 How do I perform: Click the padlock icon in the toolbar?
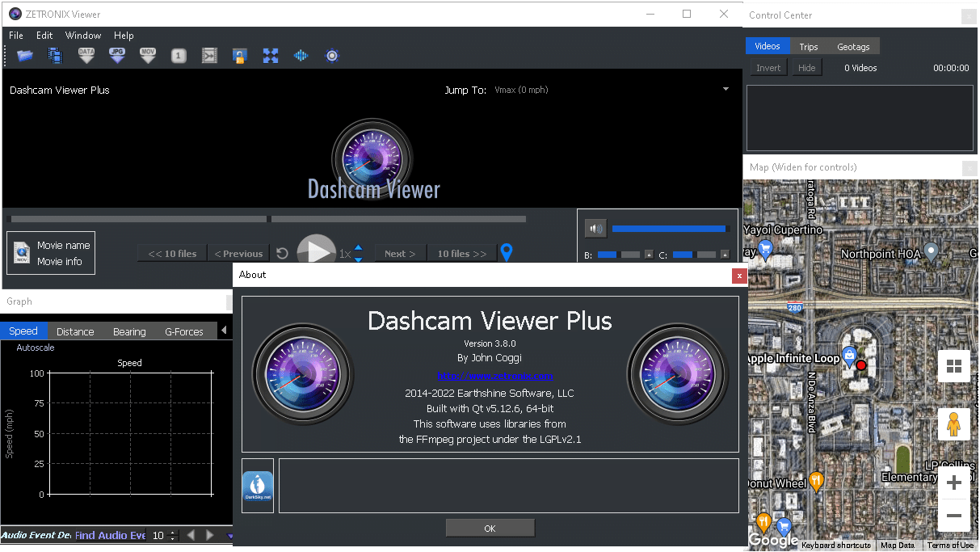(239, 56)
